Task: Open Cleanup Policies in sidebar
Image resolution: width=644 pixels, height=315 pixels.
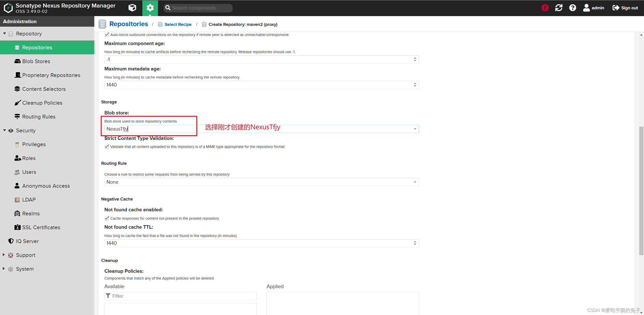Action: (42, 103)
